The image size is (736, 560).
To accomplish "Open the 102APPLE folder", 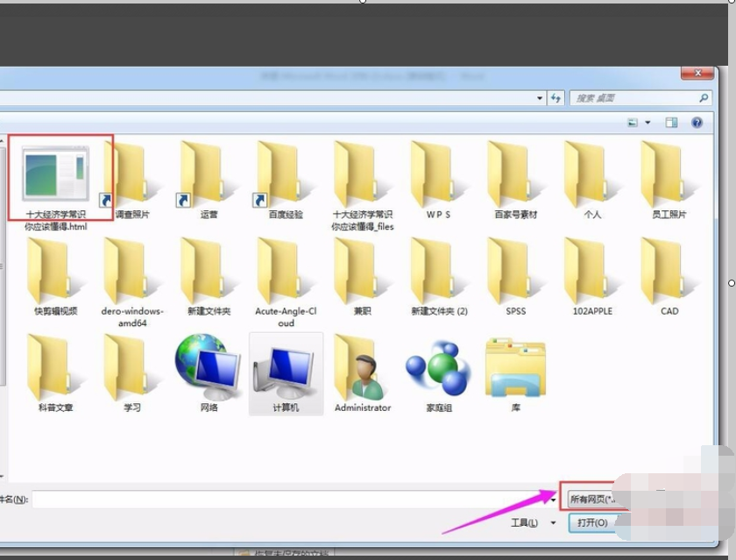I will (x=592, y=277).
